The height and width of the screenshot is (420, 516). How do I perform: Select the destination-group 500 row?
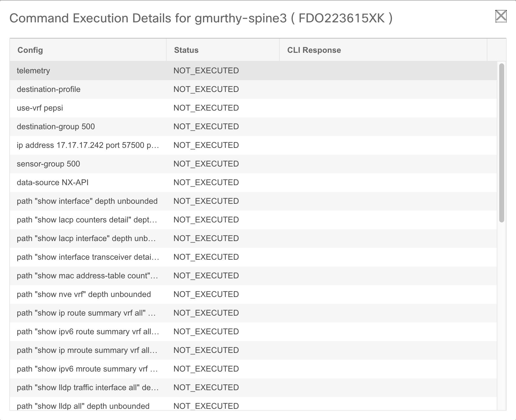tap(56, 126)
